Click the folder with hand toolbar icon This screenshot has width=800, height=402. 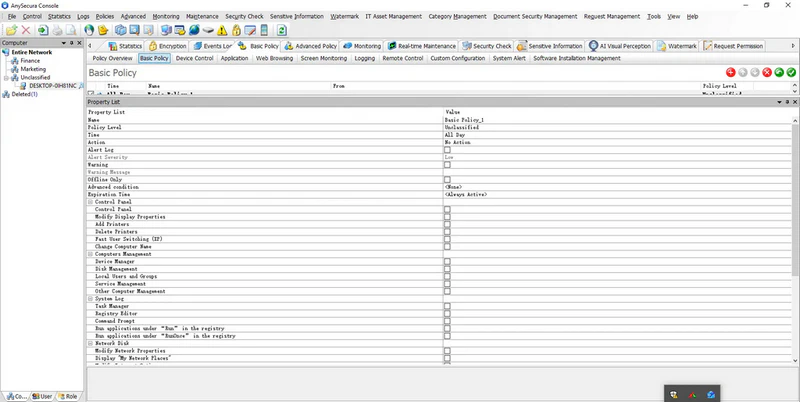(x=103, y=30)
